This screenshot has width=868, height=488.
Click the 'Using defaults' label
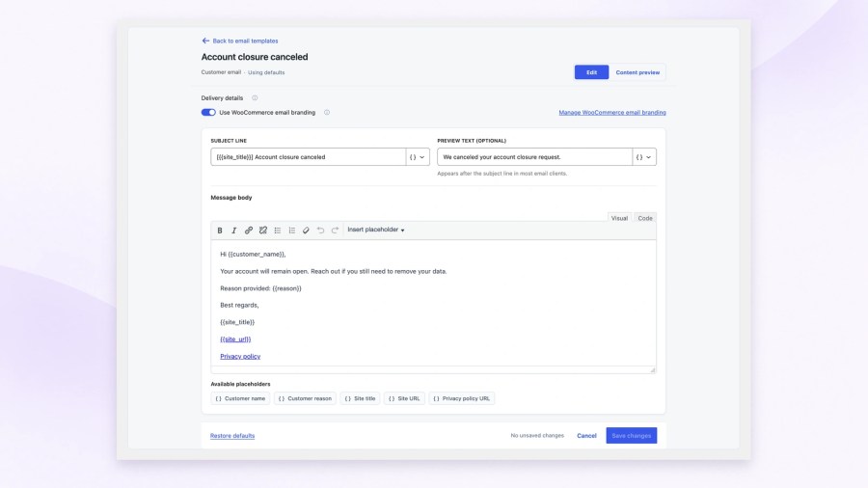point(266,72)
